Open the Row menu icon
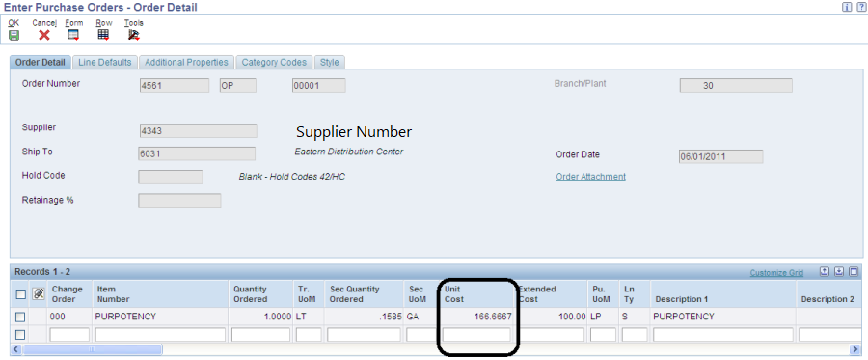 tap(103, 35)
